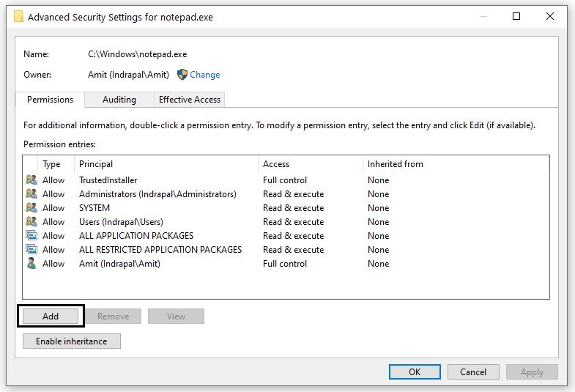This screenshot has width=575, height=392.
Task: Click the Change owner link
Action: pyautogui.click(x=205, y=75)
